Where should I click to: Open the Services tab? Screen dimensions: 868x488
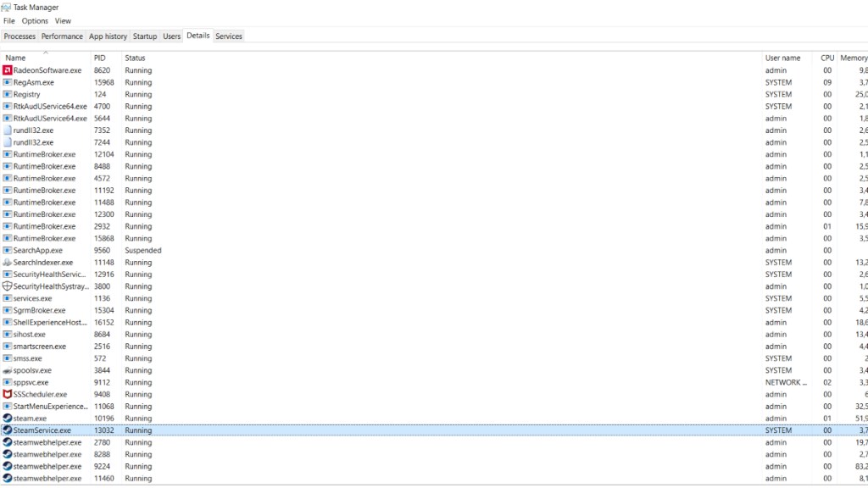click(229, 36)
